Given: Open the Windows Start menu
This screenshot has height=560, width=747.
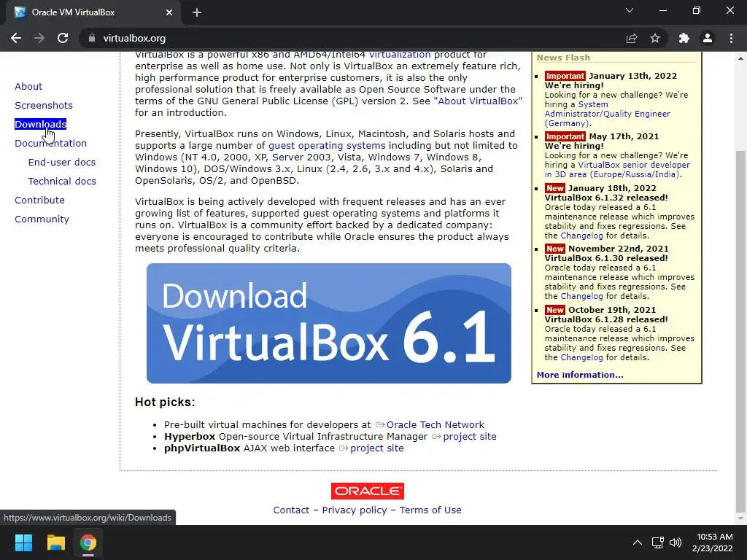Looking at the screenshot, I should coord(23,542).
